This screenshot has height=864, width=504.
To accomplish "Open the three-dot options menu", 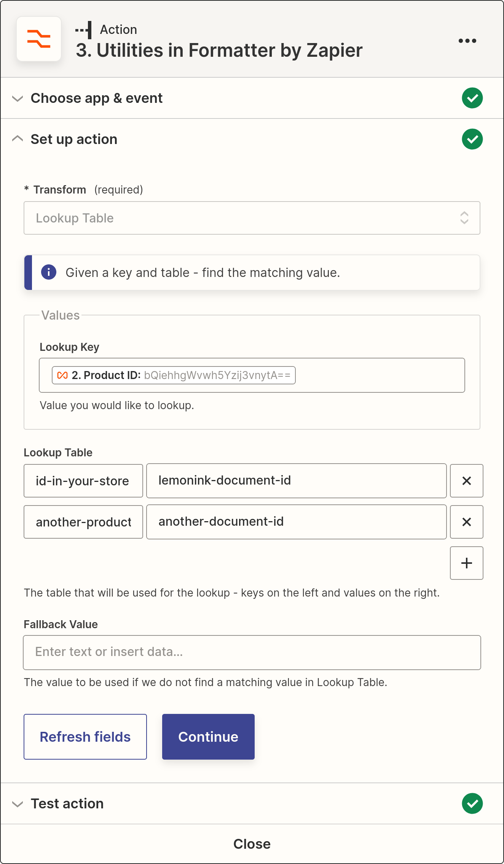I will coord(467,41).
